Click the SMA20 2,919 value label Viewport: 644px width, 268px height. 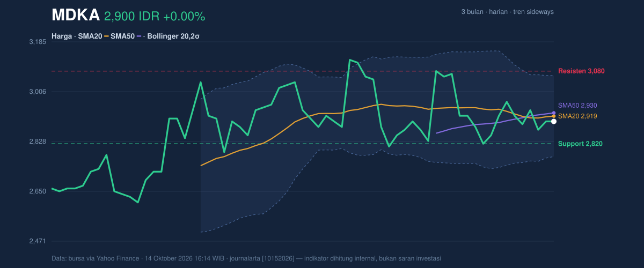pyautogui.click(x=577, y=116)
